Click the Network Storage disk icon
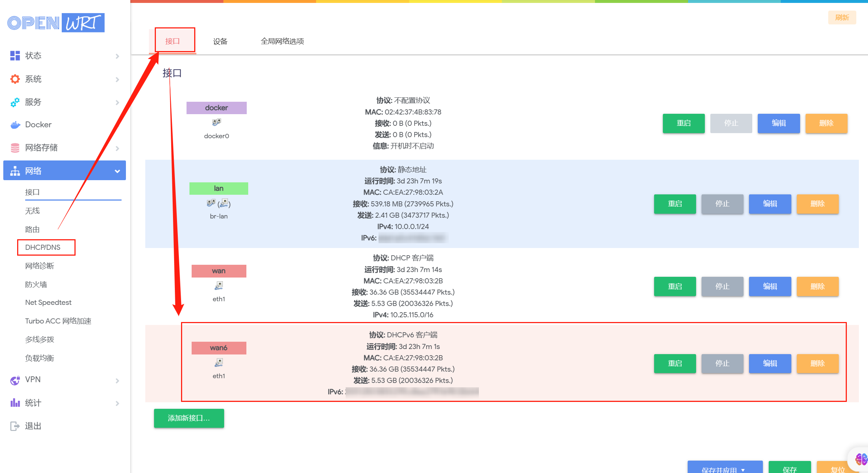The width and height of the screenshot is (868, 473). click(x=15, y=148)
